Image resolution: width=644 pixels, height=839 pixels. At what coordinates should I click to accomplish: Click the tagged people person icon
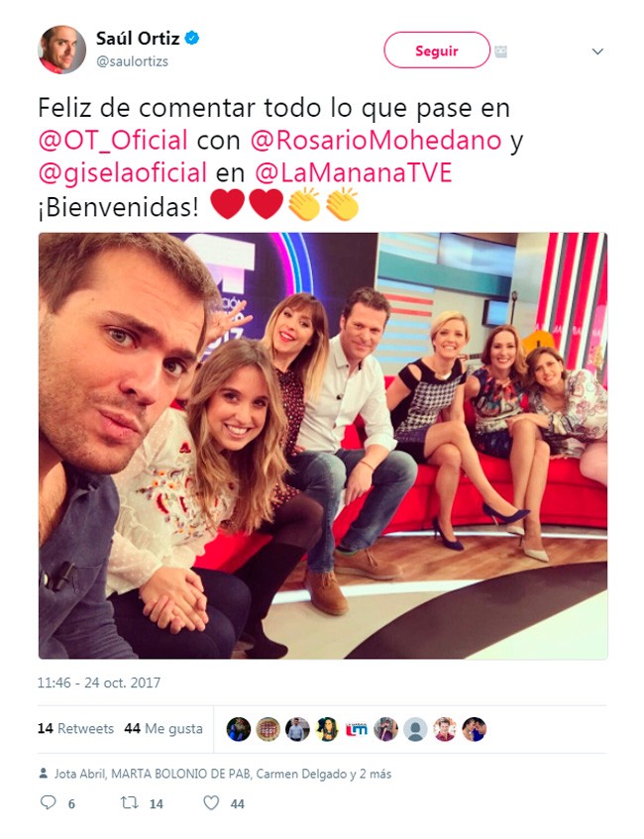[44, 774]
